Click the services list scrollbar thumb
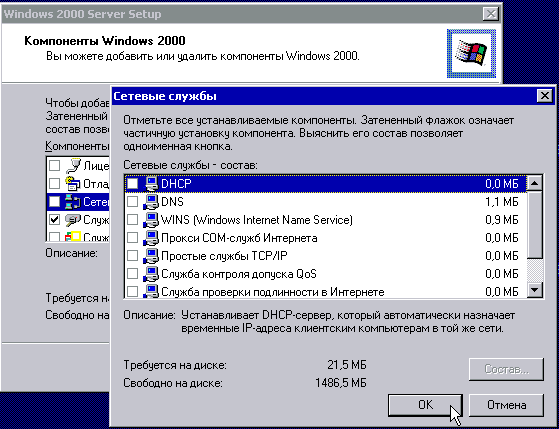559x429 pixels. [534, 225]
